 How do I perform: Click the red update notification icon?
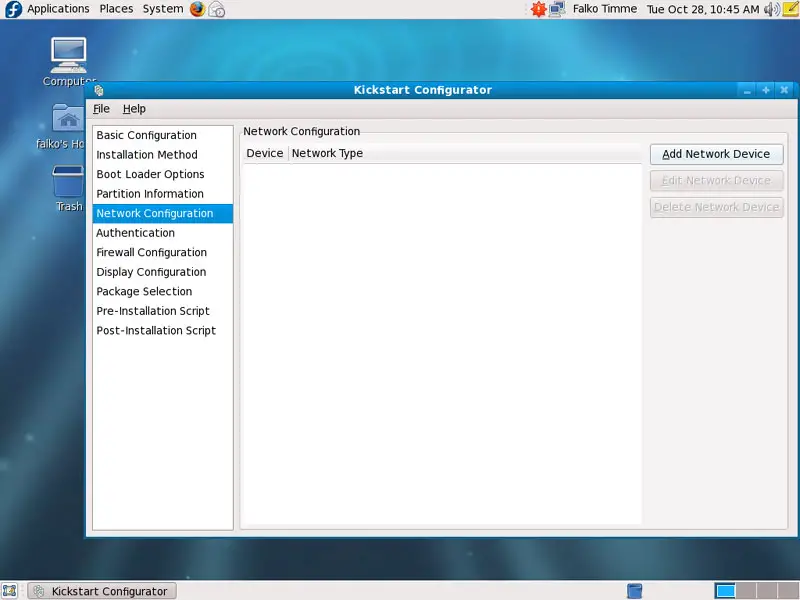[x=538, y=9]
